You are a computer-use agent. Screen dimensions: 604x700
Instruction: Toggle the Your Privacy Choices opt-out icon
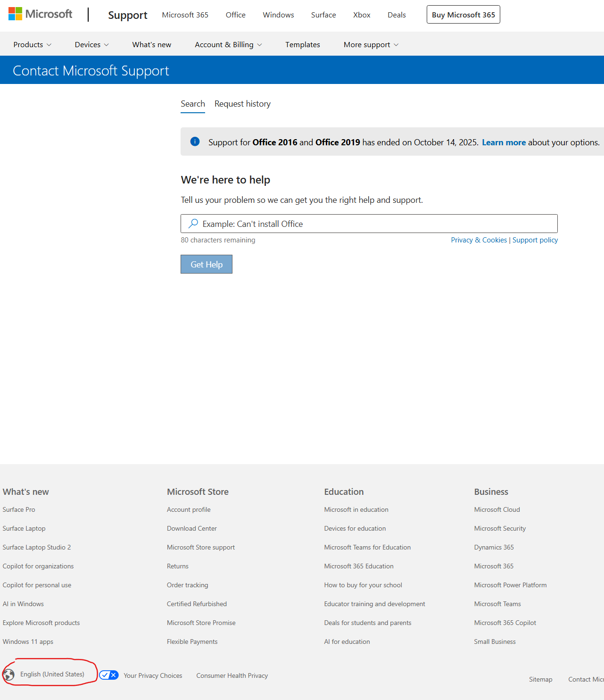[109, 675]
